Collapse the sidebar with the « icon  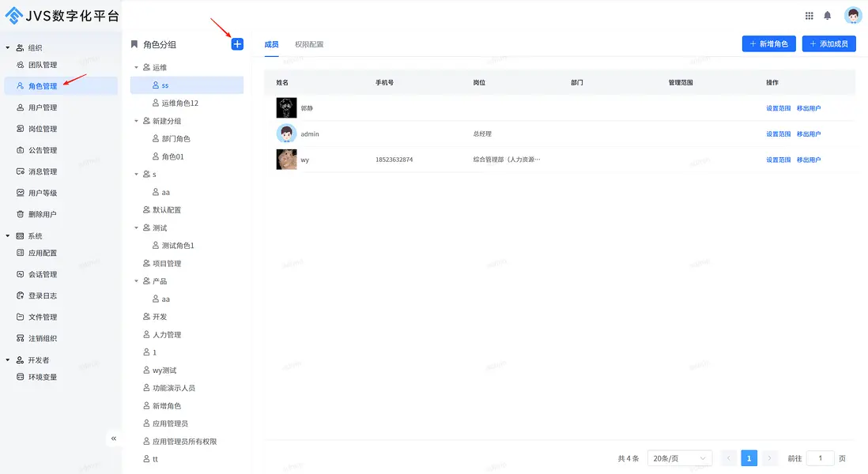(x=113, y=438)
